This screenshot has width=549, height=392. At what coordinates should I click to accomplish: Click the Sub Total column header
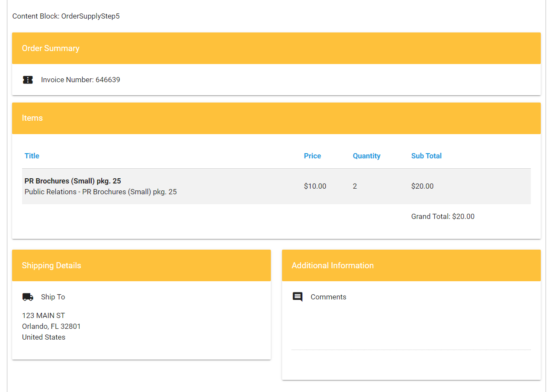pyautogui.click(x=426, y=156)
